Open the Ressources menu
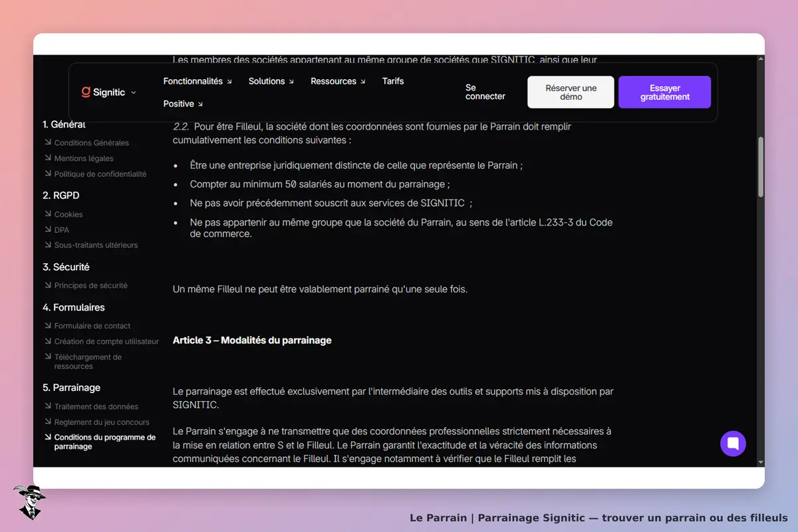Screen dimensions: 798x532 [338, 81]
